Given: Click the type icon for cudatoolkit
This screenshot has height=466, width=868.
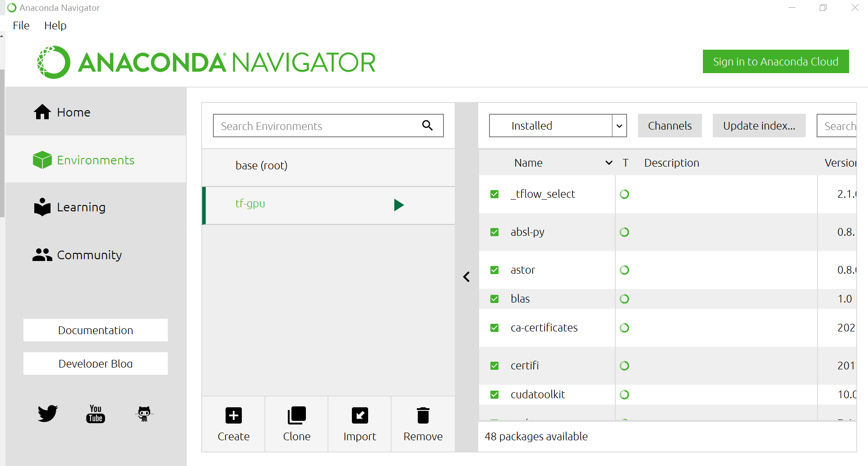Looking at the screenshot, I should tap(624, 395).
